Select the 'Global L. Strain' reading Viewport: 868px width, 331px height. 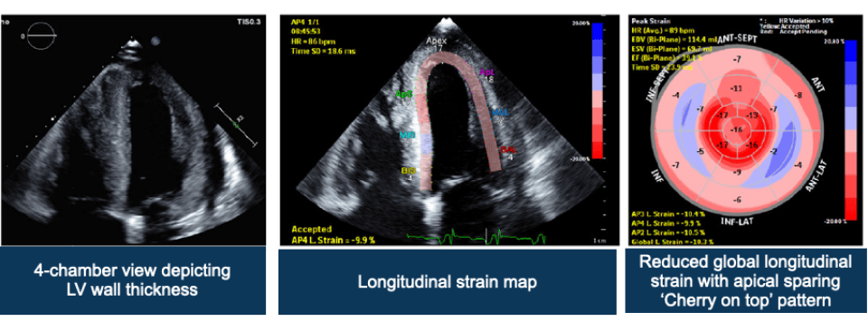[672, 241]
